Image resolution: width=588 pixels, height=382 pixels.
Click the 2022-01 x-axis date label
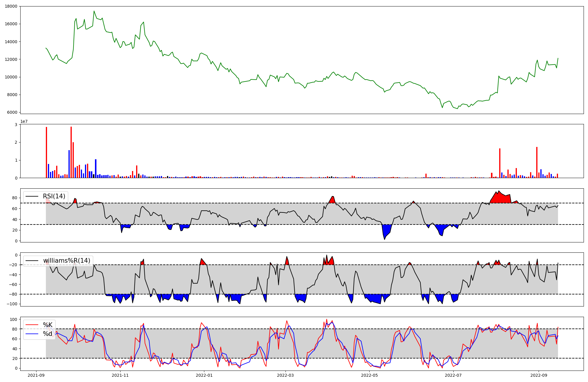click(204, 375)
